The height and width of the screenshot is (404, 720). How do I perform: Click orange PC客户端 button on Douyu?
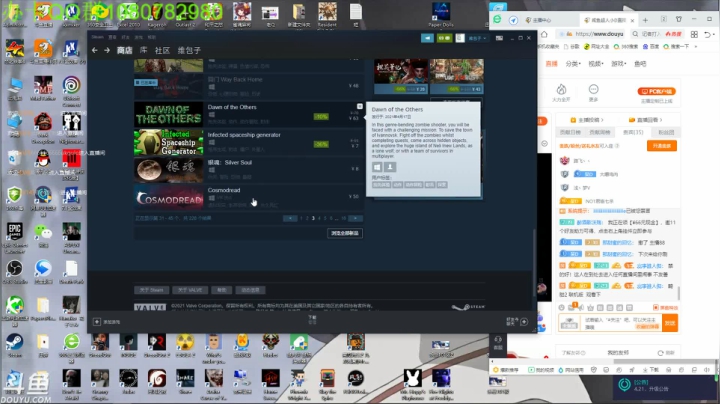tap(657, 91)
